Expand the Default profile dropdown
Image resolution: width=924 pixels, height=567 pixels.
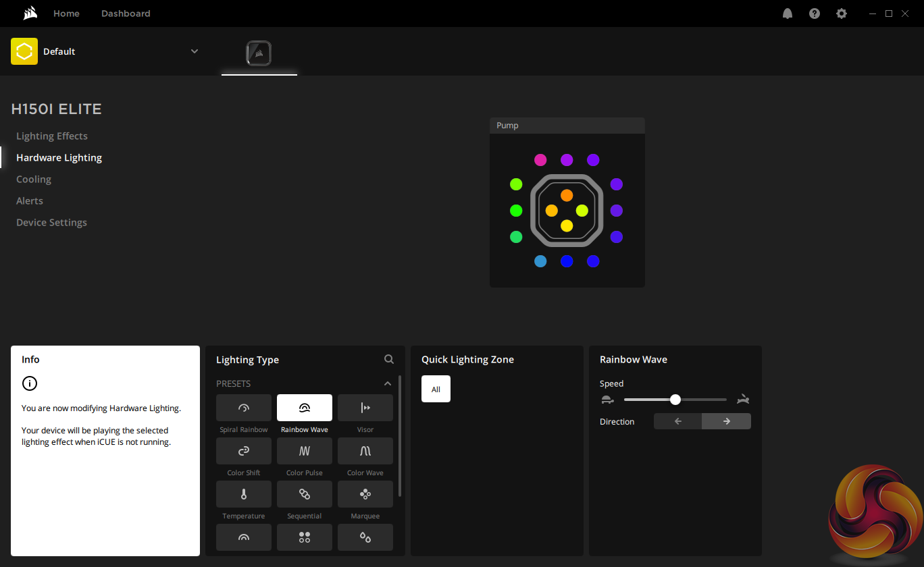[195, 51]
